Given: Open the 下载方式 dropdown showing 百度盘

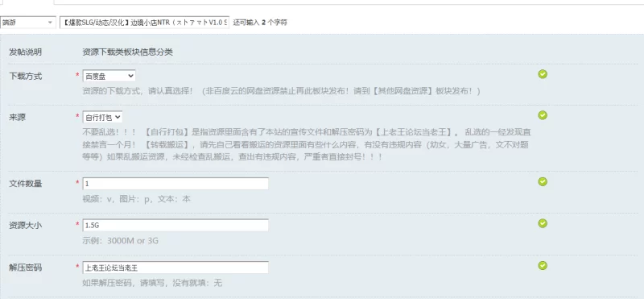Looking at the screenshot, I should click(109, 76).
